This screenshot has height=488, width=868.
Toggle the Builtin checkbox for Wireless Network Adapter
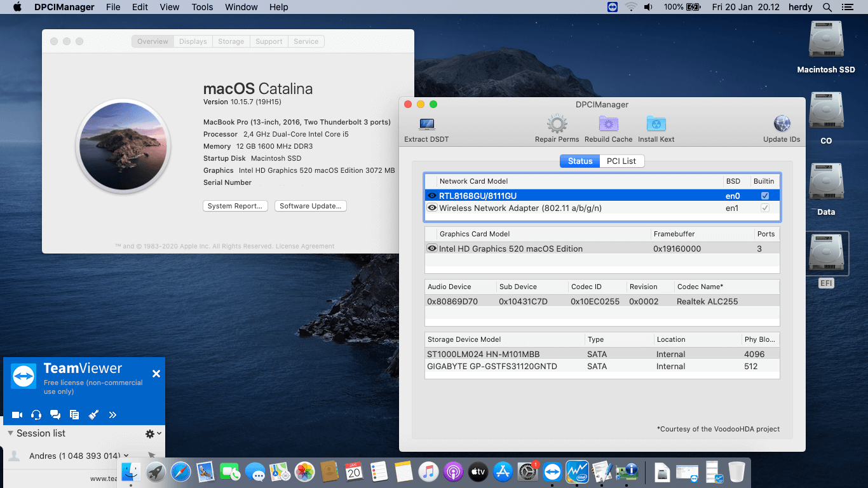[x=764, y=208]
